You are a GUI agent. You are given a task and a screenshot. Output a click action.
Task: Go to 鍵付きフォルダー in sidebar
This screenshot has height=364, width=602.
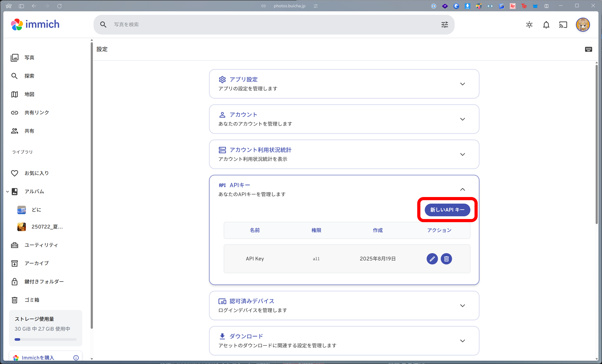coord(44,282)
